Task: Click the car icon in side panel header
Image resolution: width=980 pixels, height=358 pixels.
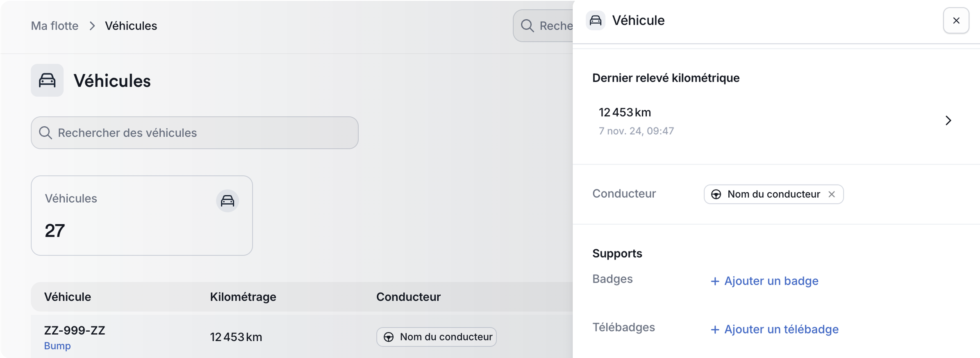Action: [596, 21]
